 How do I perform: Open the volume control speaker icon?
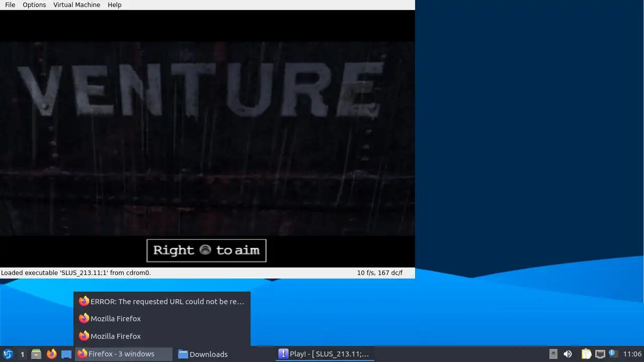tap(568, 354)
